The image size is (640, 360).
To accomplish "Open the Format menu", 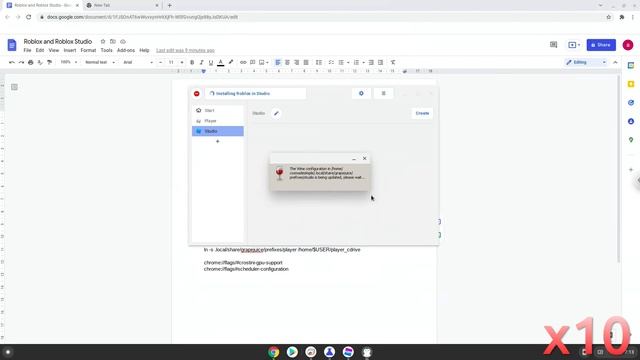I will click(88, 50).
